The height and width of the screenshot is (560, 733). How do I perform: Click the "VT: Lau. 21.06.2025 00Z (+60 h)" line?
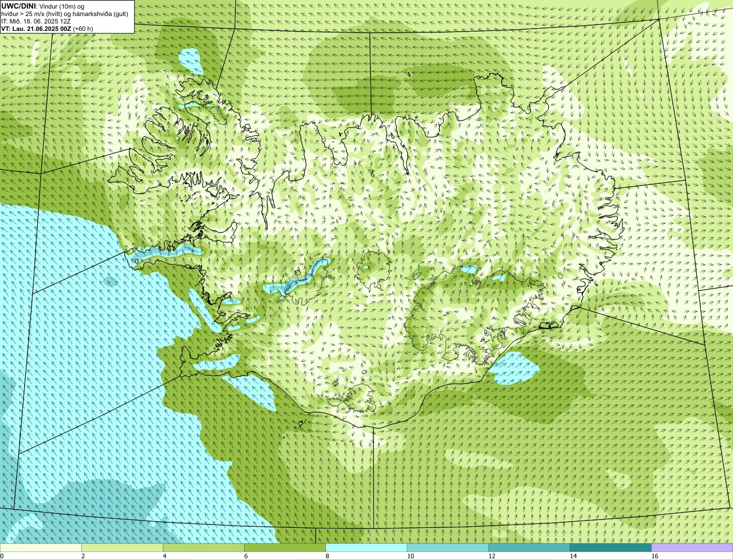pos(47,29)
